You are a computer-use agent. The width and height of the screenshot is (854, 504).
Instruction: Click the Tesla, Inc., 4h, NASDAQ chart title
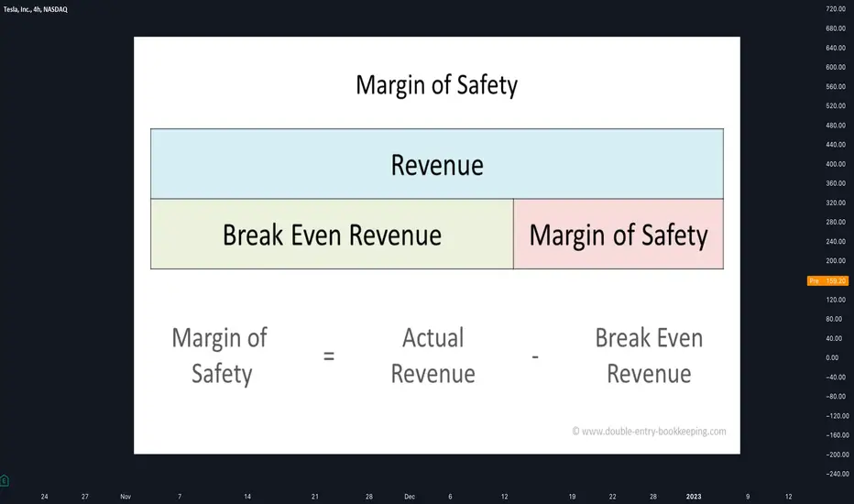click(36, 9)
